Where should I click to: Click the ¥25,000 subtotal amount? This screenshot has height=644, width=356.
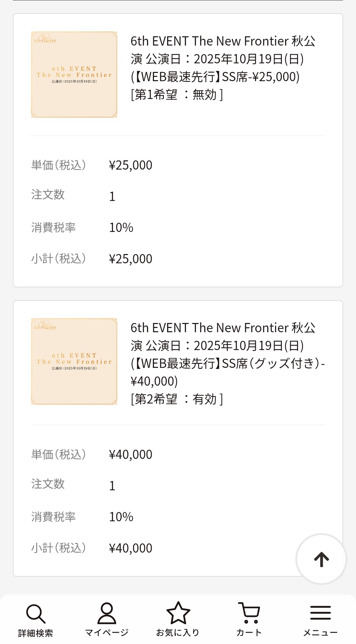131,259
